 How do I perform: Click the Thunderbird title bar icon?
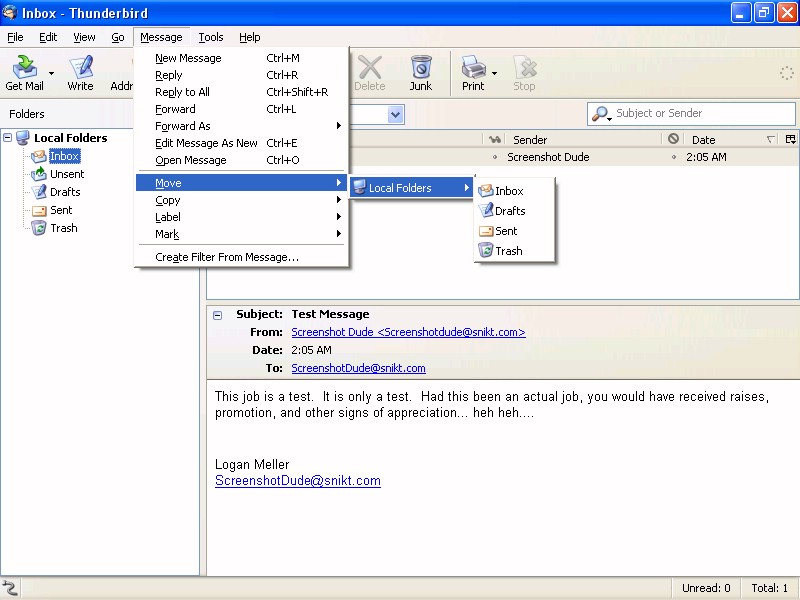[x=10, y=12]
